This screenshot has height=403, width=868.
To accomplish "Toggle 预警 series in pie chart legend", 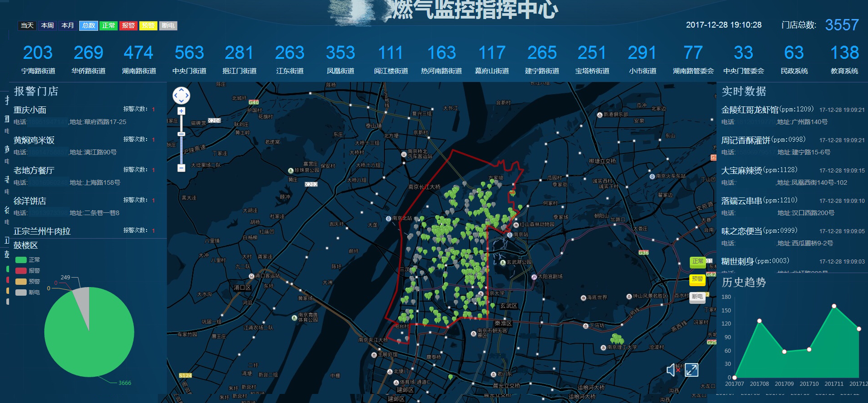I will (x=28, y=282).
